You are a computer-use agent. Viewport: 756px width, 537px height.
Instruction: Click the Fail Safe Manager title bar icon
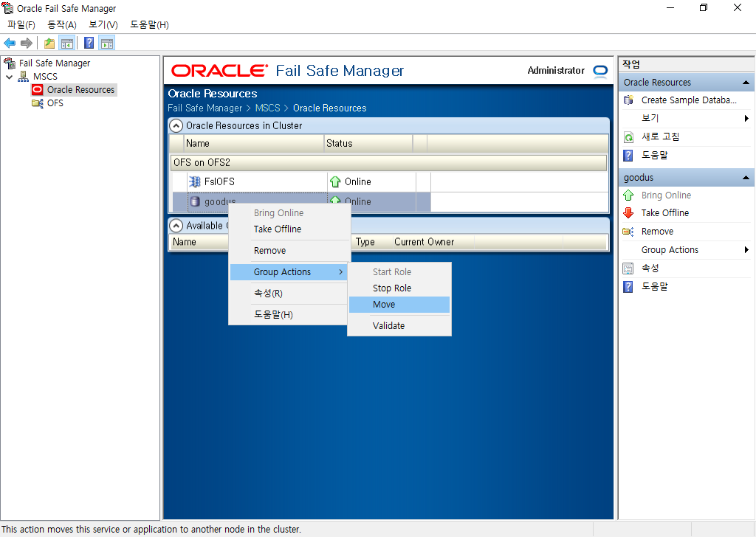click(7, 8)
